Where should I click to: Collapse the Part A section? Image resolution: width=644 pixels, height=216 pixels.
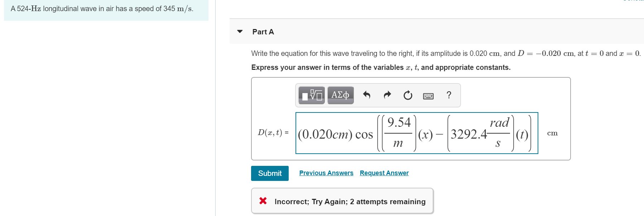239,32
